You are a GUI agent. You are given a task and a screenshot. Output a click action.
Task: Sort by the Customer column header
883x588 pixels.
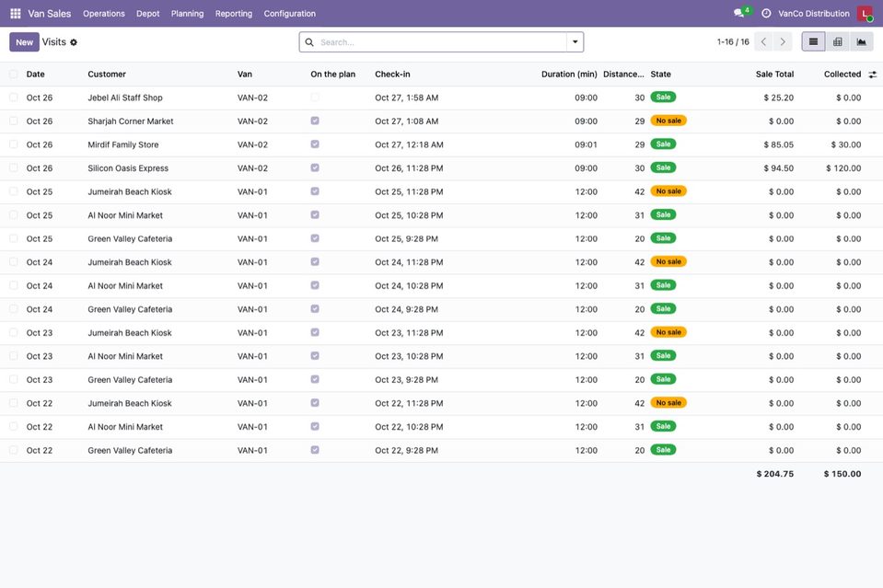(107, 75)
